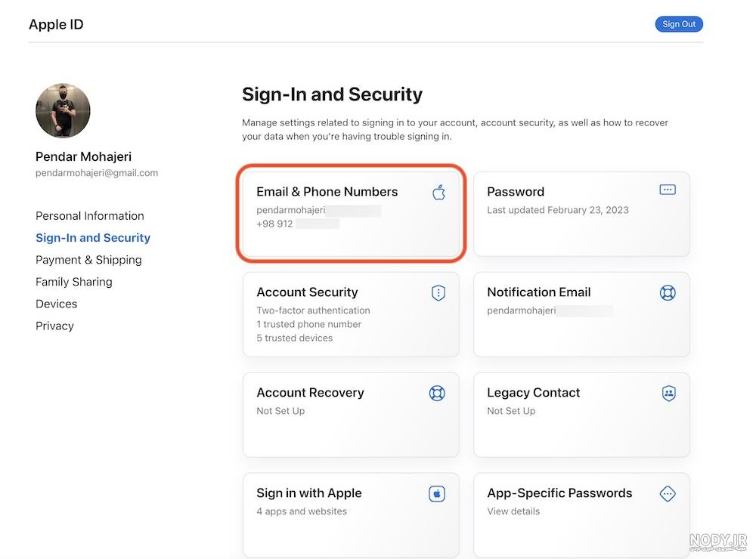Click the Account Security heading
The width and height of the screenshot is (756, 559).
(307, 292)
